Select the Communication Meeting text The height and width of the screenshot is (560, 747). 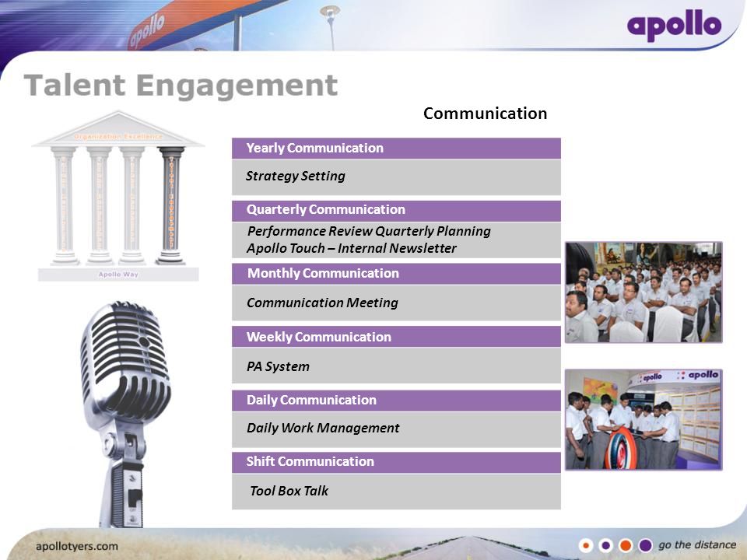[322, 303]
